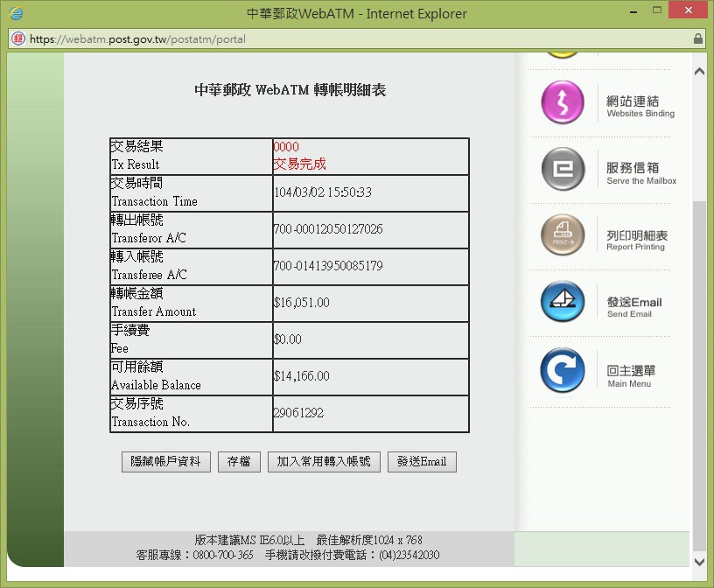Minimize the Internet Explorer window

click(x=633, y=12)
